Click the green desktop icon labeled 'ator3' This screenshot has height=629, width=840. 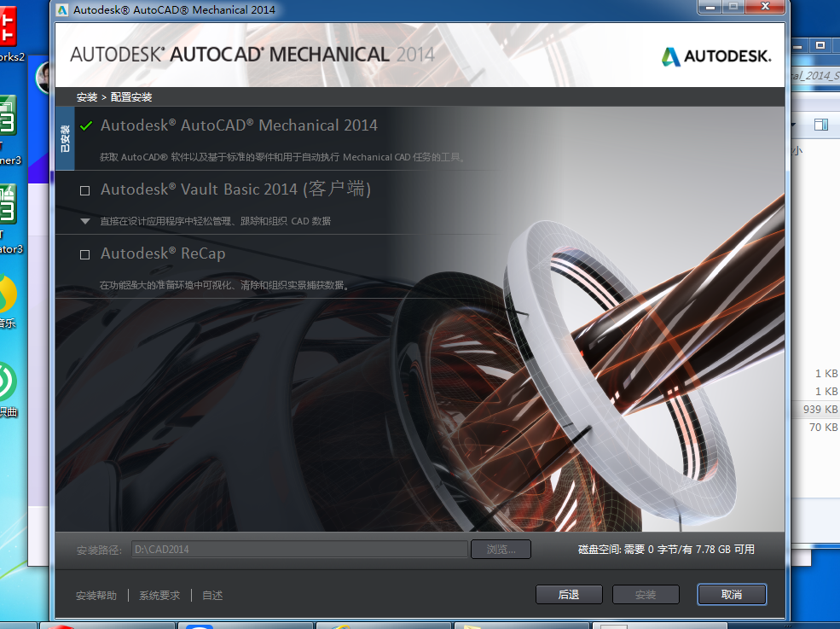[8, 204]
